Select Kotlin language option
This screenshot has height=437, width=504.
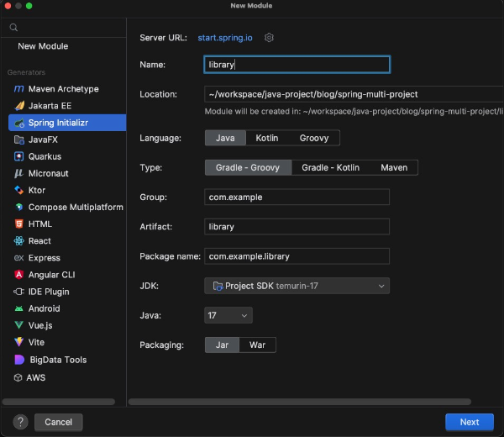click(267, 138)
